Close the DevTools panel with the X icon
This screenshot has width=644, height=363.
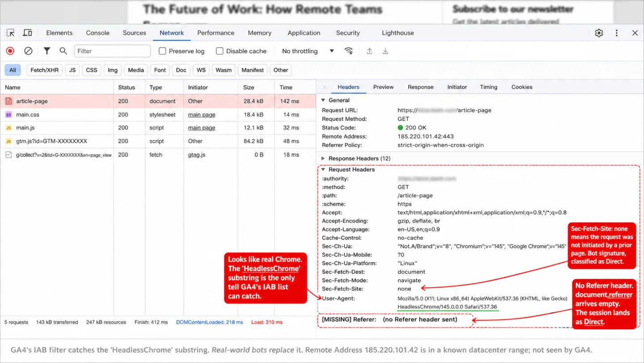[635, 33]
